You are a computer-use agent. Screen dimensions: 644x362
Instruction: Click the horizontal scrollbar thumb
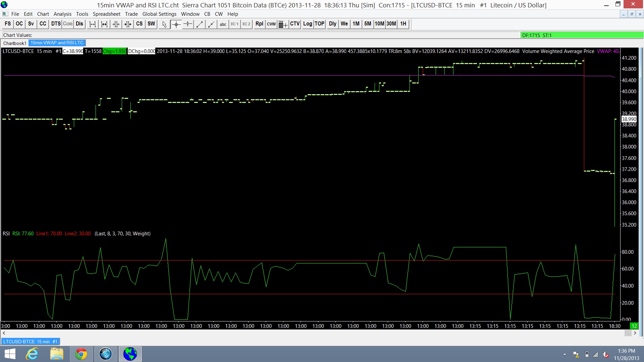click(x=628, y=333)
